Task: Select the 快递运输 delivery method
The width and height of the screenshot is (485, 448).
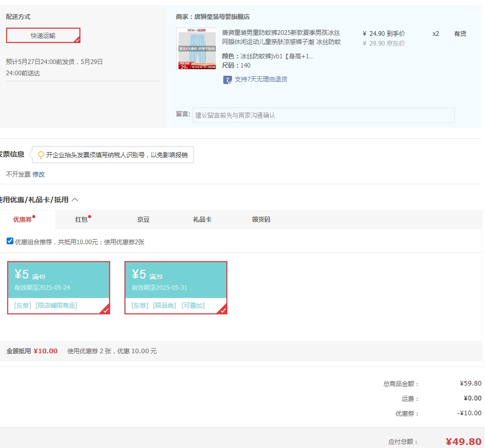Action: [43, 35]
